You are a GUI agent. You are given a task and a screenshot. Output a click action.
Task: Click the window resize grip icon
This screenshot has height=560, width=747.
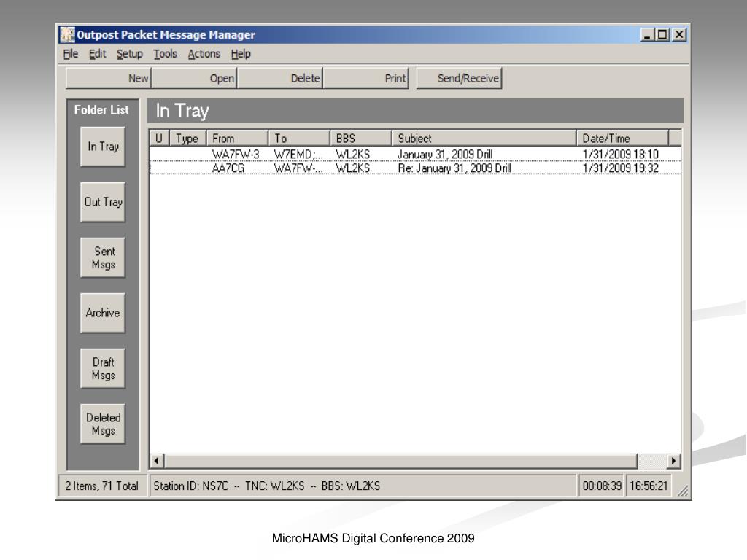[683, 491]
